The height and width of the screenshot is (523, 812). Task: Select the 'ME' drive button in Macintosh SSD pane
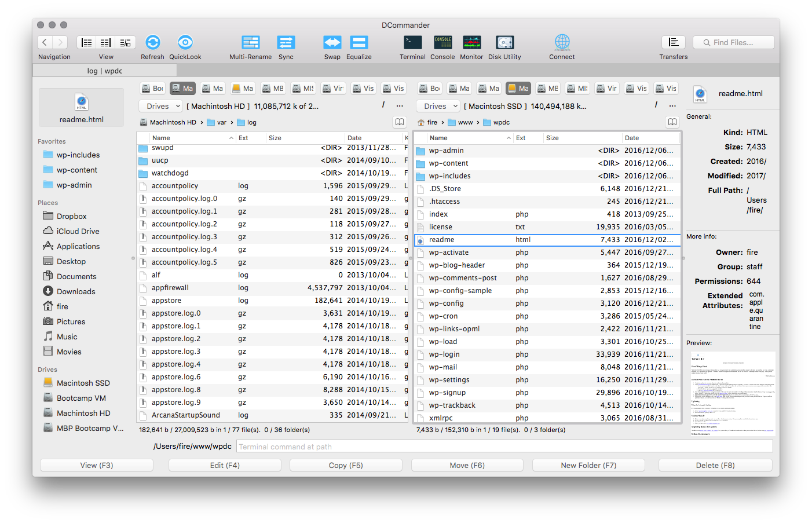(x=548, y=89)
